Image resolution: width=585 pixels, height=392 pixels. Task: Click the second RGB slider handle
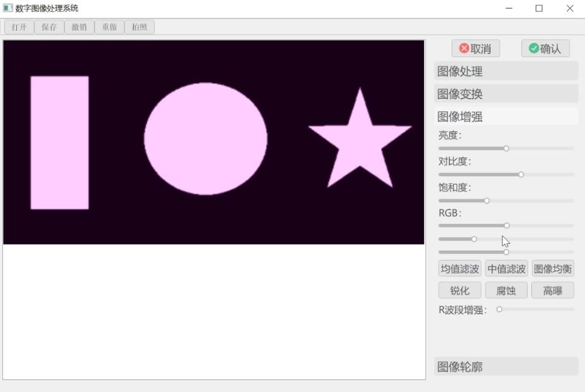(x=474, y=239)
